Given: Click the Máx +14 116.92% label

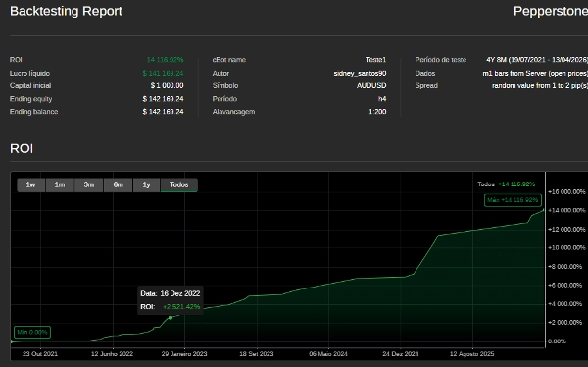Looking at the screenshot, I should (x=513, y=200).
